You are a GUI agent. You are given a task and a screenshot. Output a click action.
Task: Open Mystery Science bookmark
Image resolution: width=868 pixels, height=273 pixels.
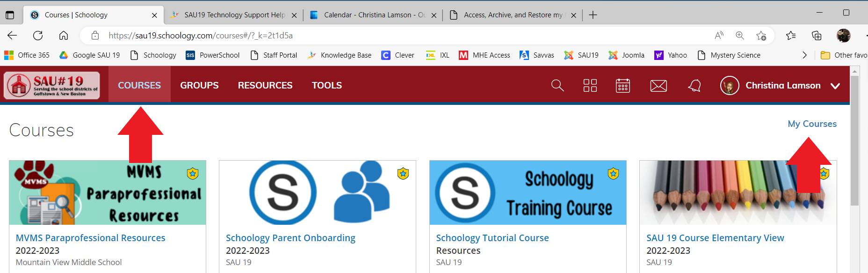(729, 55)
